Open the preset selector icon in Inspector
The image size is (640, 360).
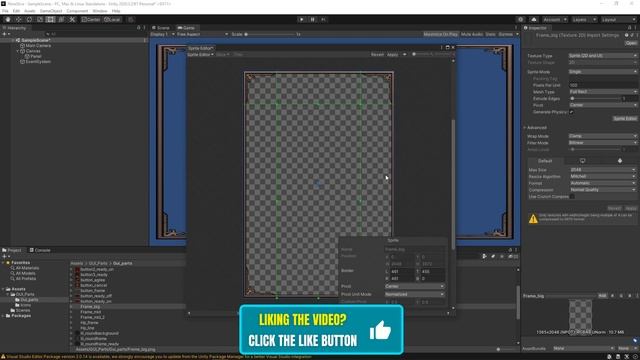pos(631,35)
